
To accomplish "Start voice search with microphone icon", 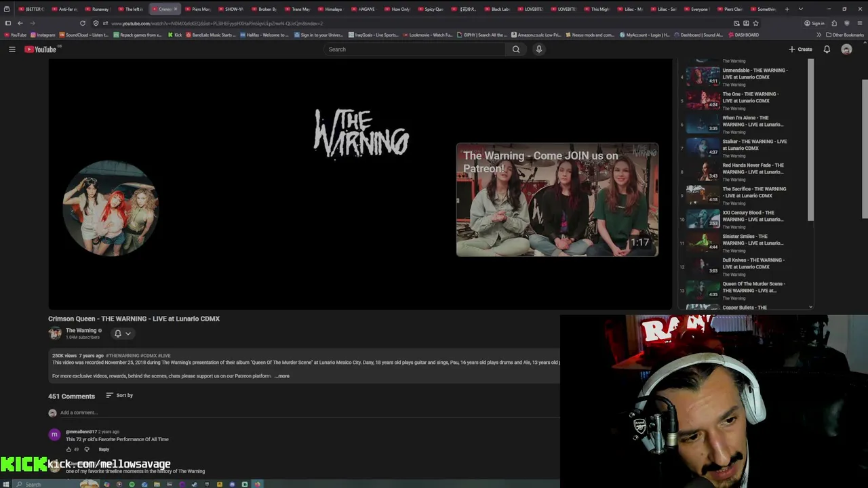I will [x=538, y=49].
